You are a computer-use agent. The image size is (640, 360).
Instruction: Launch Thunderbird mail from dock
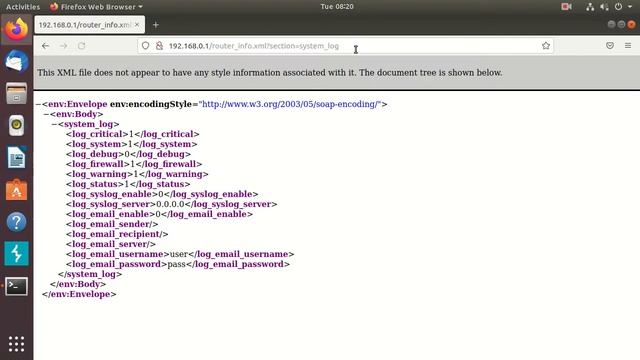coord(16,61)
